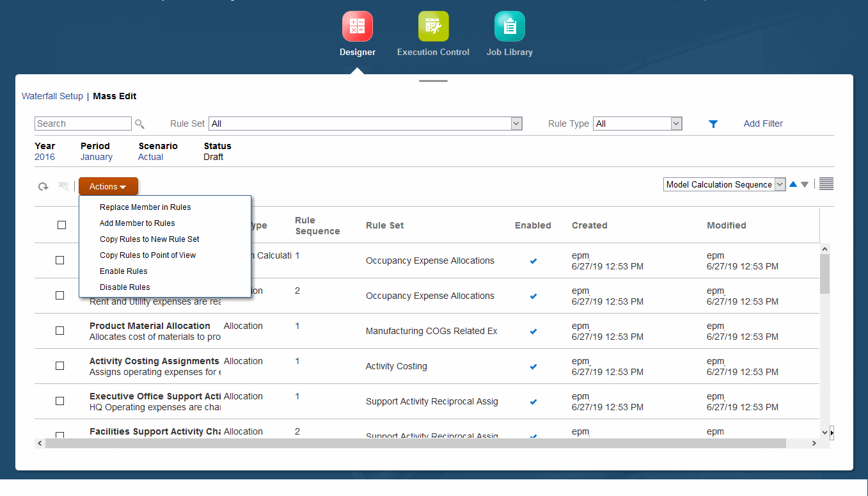
Task: Click the Add Filter link
Action: 763,124
